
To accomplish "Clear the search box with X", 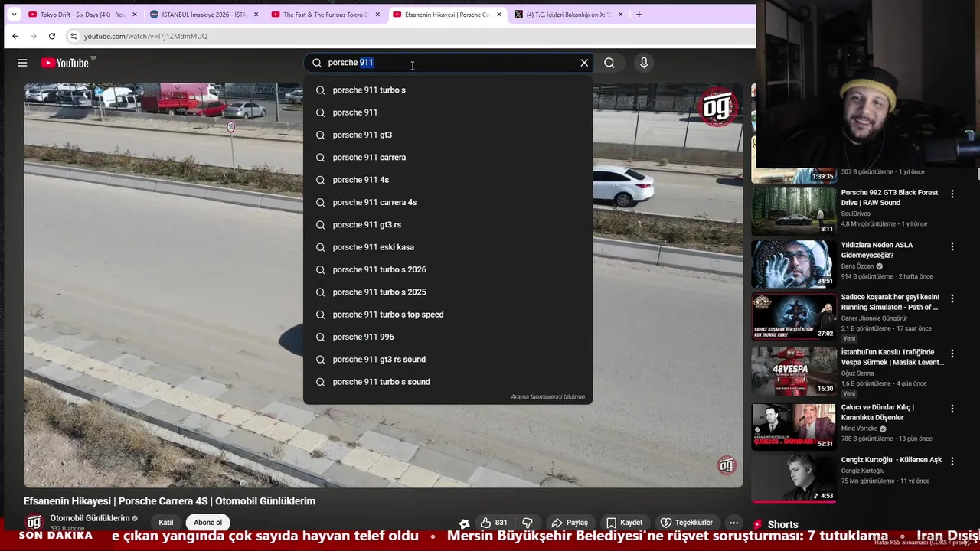I will [584, 63].
